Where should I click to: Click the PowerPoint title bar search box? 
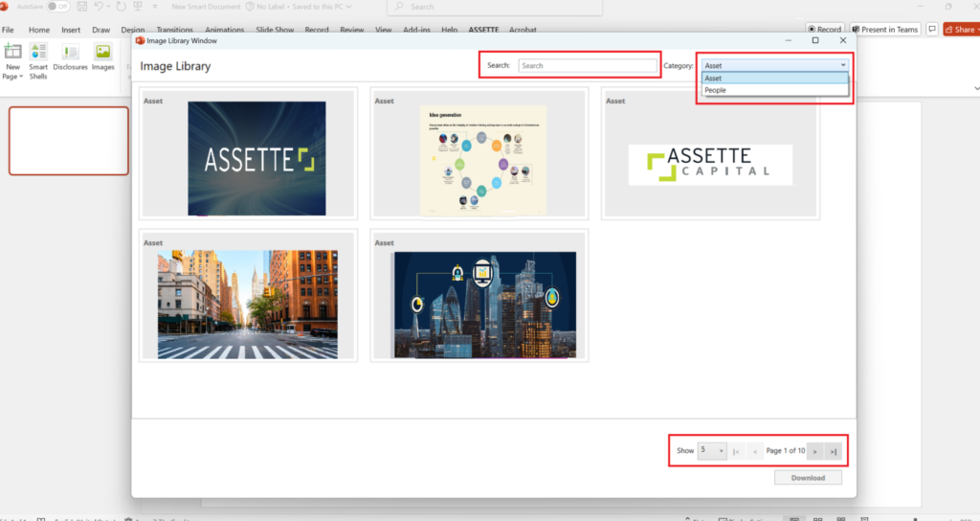point(495,7)
